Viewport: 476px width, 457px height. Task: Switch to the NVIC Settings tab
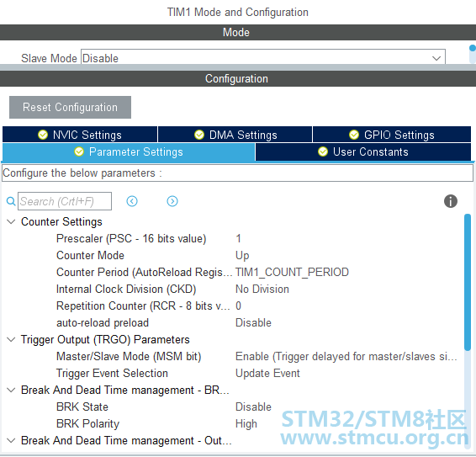click(80, 135)
